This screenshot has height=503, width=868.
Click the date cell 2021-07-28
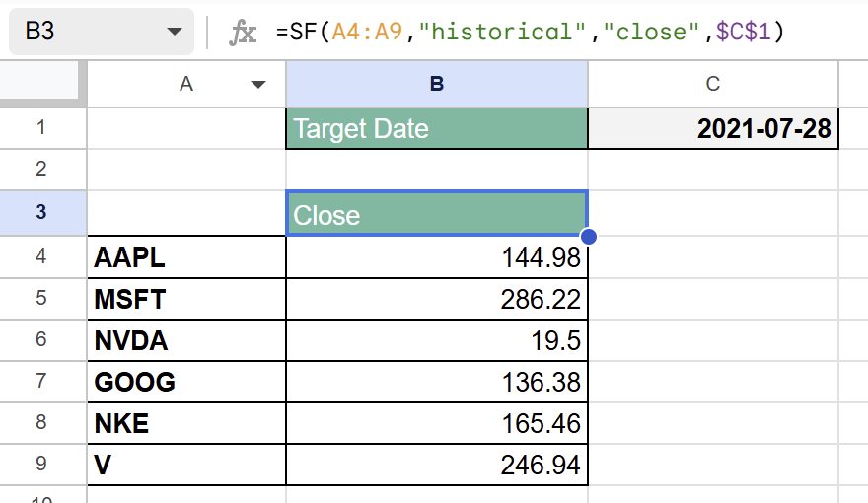[713, 128]
